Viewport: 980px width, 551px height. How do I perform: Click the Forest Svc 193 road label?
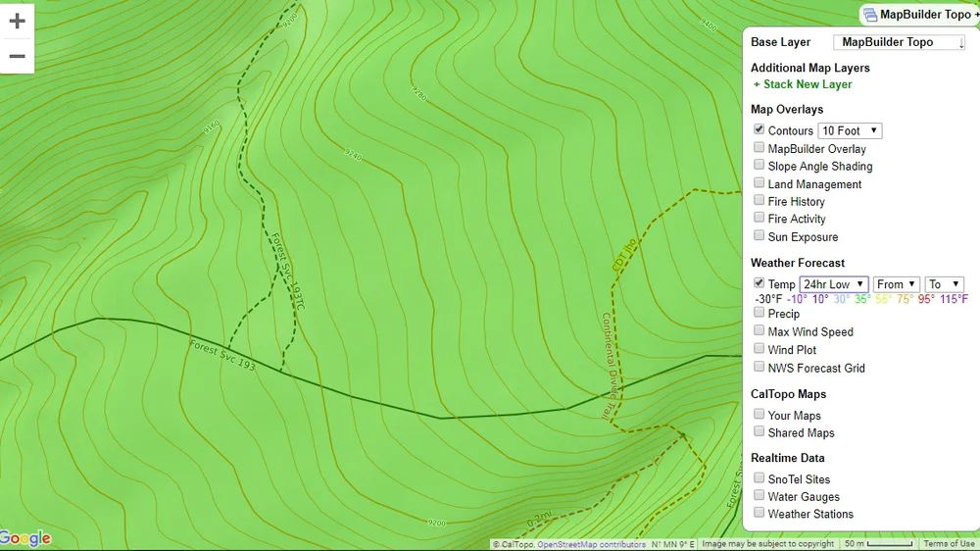(x=222, y=355)
